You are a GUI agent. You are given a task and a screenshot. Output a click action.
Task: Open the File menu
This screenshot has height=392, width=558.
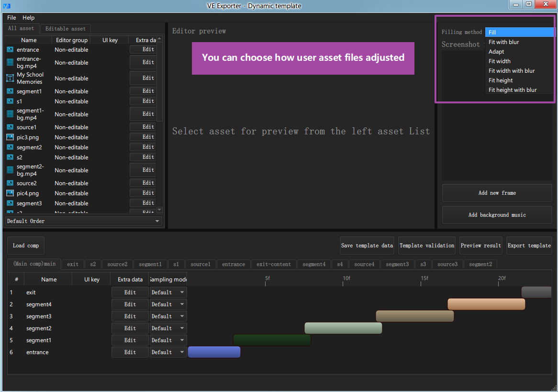(11, 17)
